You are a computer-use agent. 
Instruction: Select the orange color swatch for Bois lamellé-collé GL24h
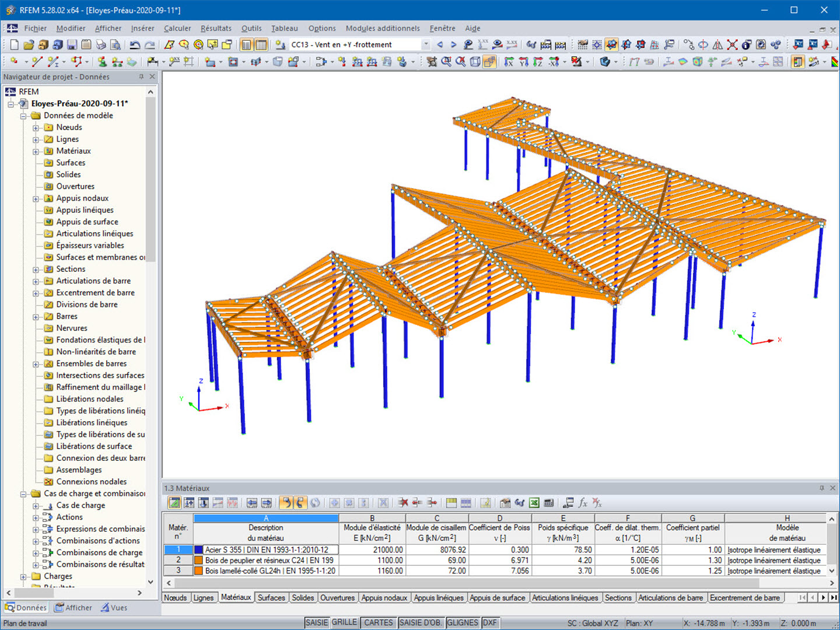(x=198, y=570)
